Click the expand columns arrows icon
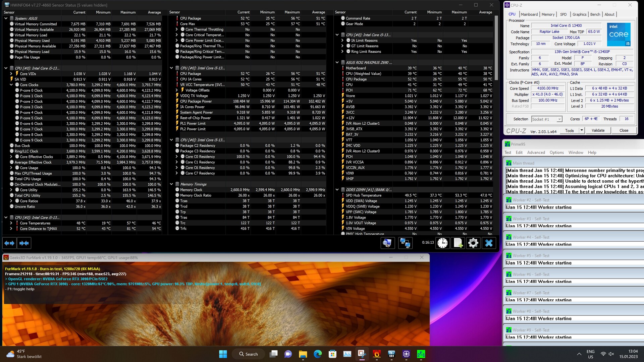The image size is (644, 362). (9, 243)
